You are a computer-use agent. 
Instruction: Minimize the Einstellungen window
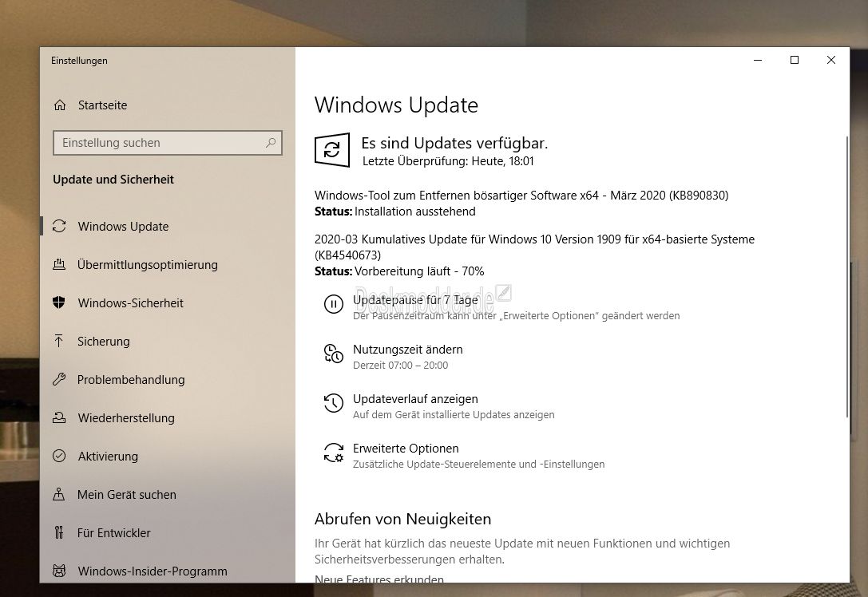pos(758,60)
